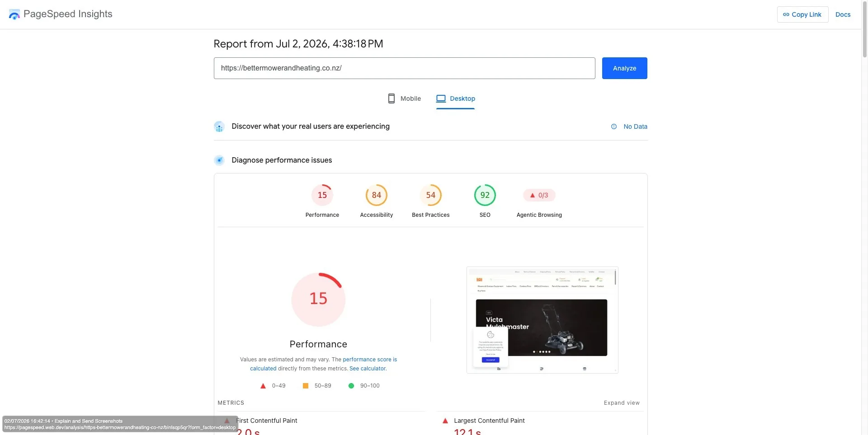Click the report date heading text
This screenshot has width=868, height=435.
[x=298, y=44]
